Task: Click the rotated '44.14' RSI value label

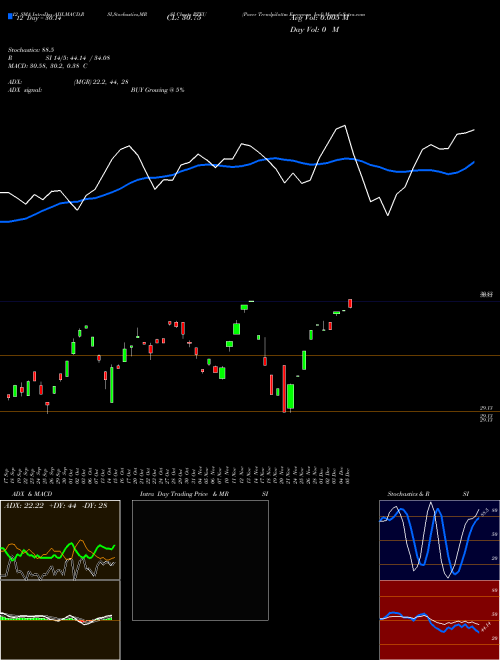Action: coord(486,627)
